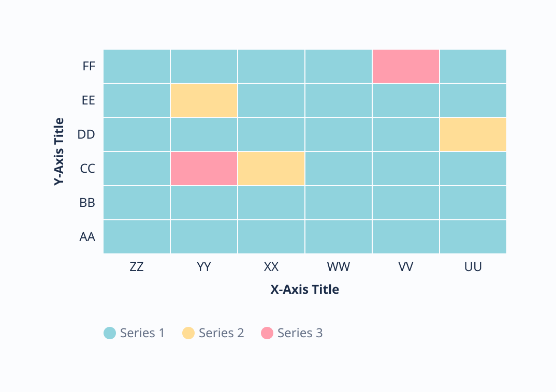Click the Y-Axis Title label
The height and width of the screenshot is (392, 556).
(x=60, y=152)
